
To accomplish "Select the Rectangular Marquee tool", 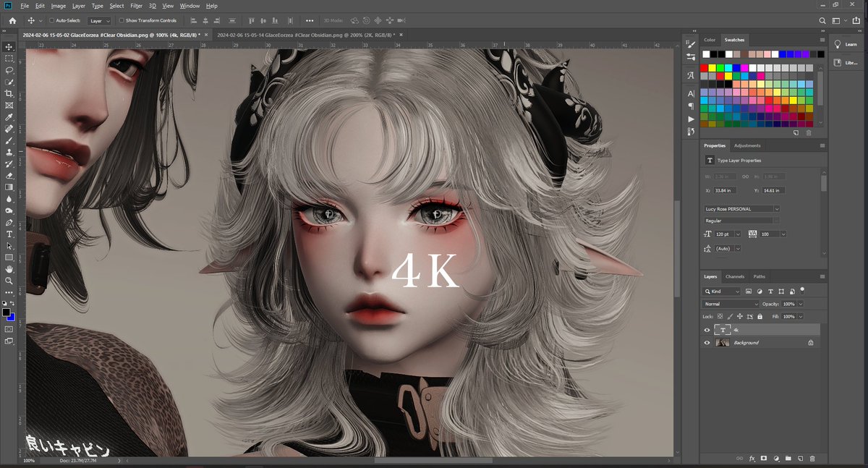I will pyautogui.click(x=9, y=58).
